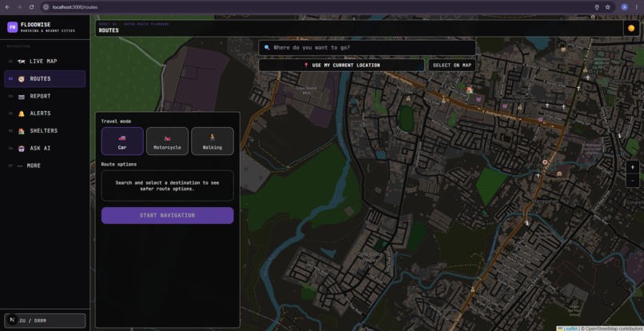Click the browser back arrow
The width and height of the screenshot is (644, 331).
tap(7, 7)
